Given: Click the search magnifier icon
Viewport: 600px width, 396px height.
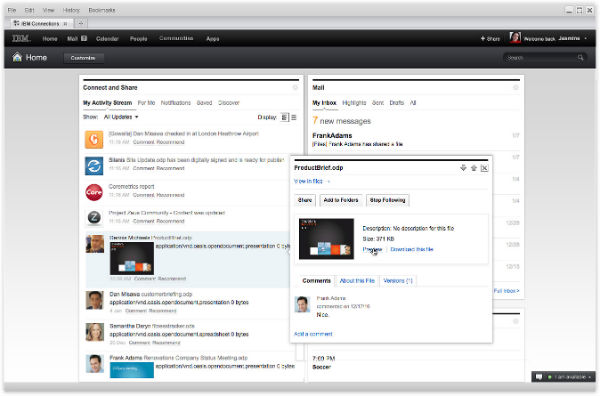Looking at the screenshot, I should [x=580, y=58].
